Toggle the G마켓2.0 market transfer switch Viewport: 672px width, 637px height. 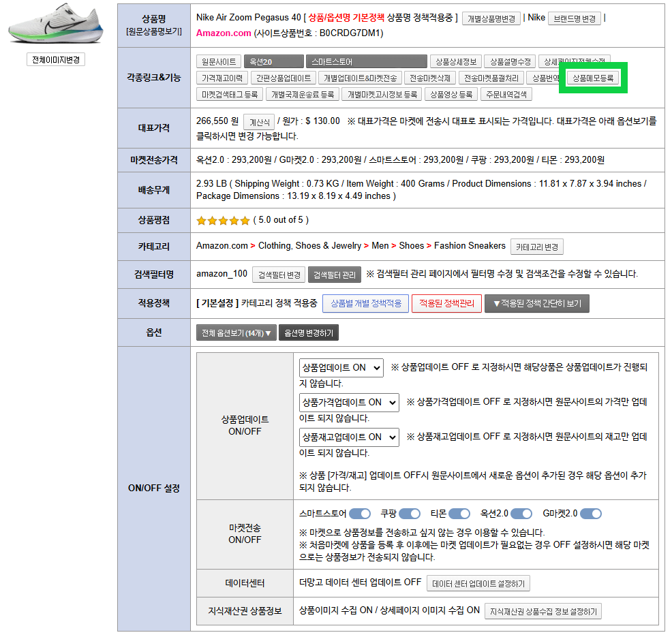(x=591, y=514)
